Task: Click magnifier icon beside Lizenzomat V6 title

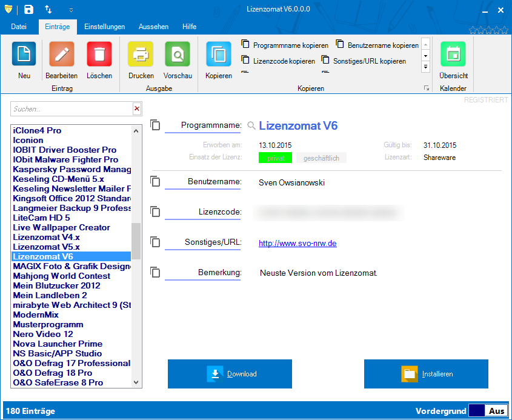Action: click(x=251, y=125)
